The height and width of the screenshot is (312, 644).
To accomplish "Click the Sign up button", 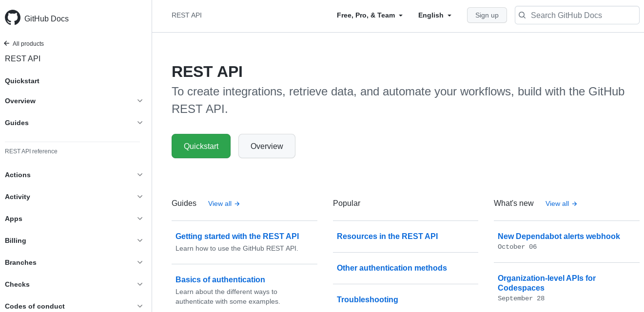I will point(487,15).
